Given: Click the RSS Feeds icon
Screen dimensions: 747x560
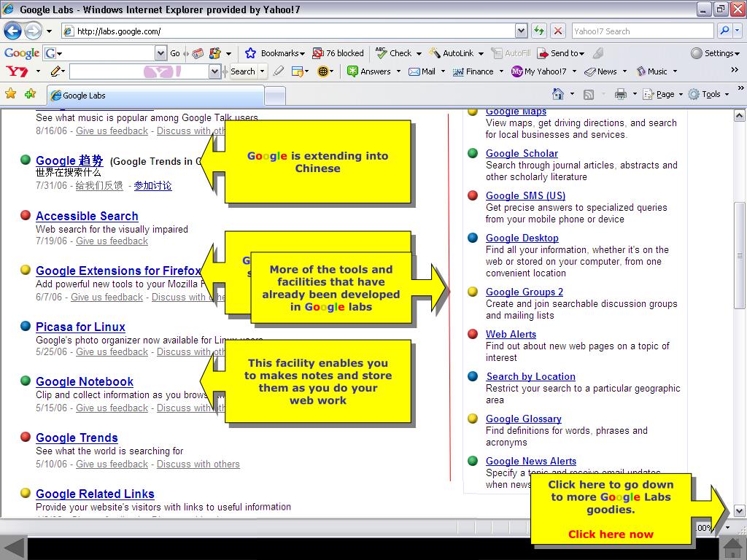Looking at the screenshot, I should tap(589, 94).
